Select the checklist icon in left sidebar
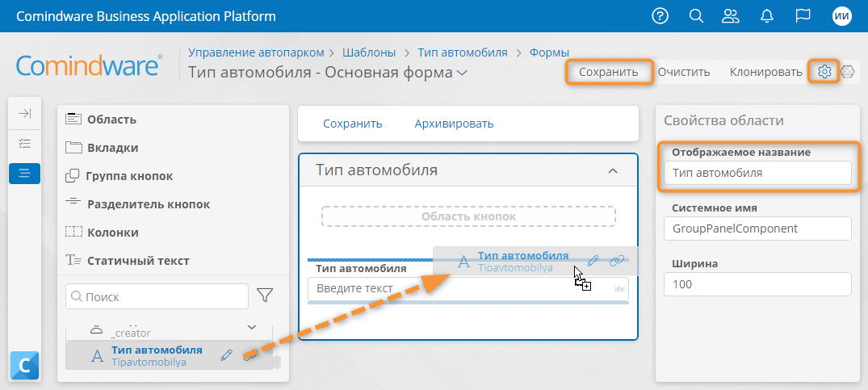The width and height of the screenshot is (868, 390). [x=24, y=143]
